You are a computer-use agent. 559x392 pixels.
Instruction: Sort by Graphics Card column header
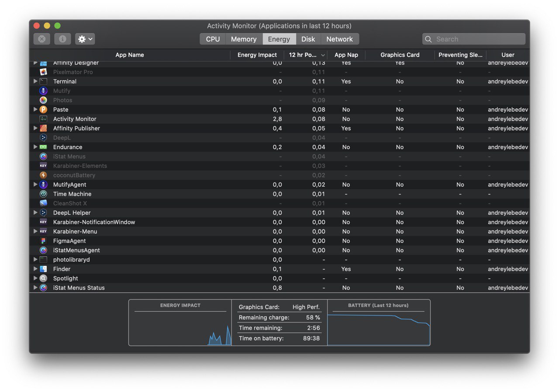point(400,55)
